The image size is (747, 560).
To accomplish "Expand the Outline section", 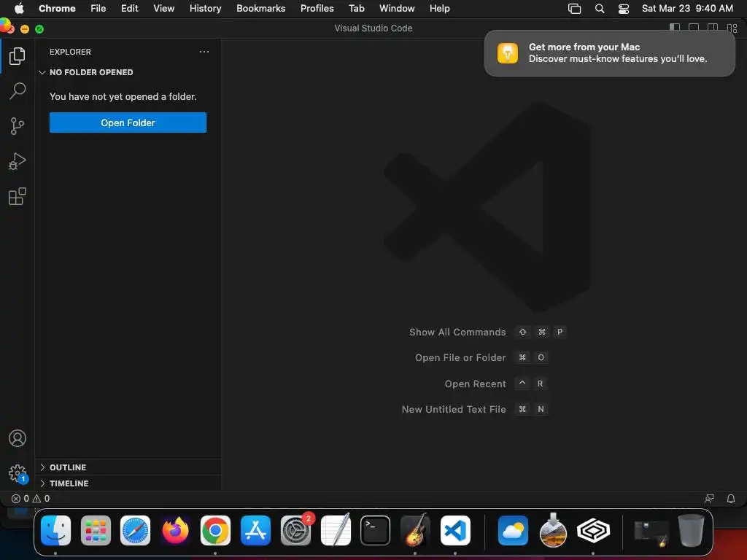I will point(128,467).
